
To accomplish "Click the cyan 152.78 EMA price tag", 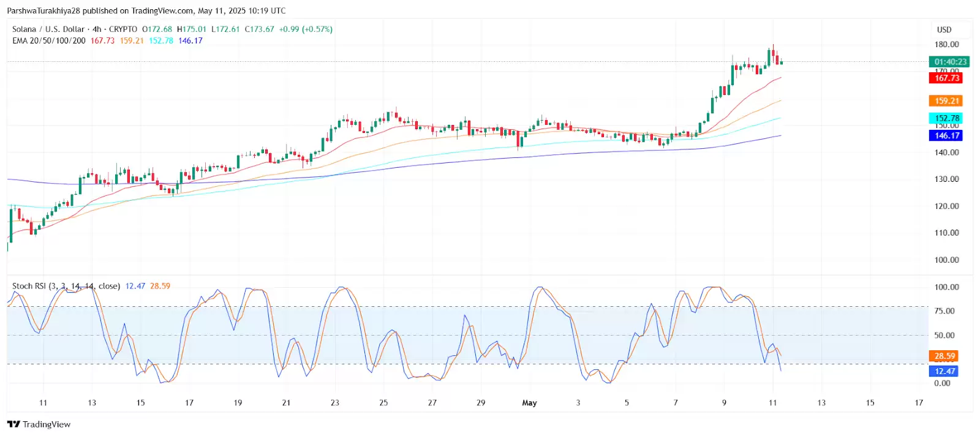I will click(x=946, y=118).
